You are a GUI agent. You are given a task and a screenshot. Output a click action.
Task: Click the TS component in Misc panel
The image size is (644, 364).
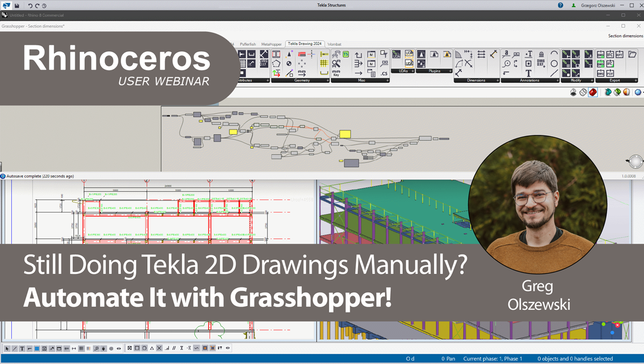[x=346, y=54]
